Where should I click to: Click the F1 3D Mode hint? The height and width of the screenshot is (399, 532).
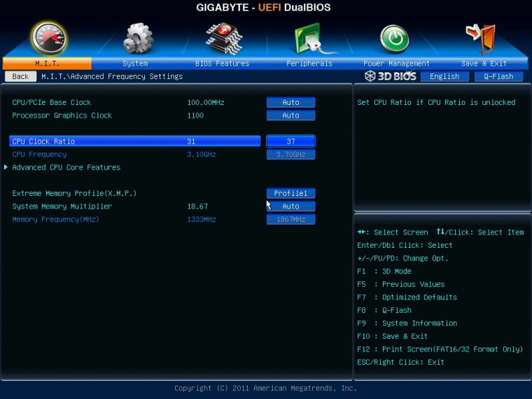click(384, 272)
